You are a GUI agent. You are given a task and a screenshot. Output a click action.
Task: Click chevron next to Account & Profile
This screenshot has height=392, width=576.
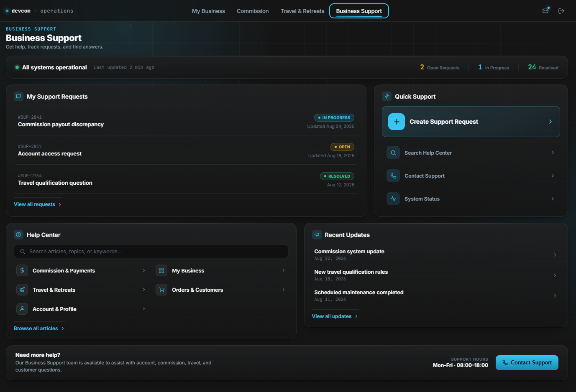pos(144,309)
